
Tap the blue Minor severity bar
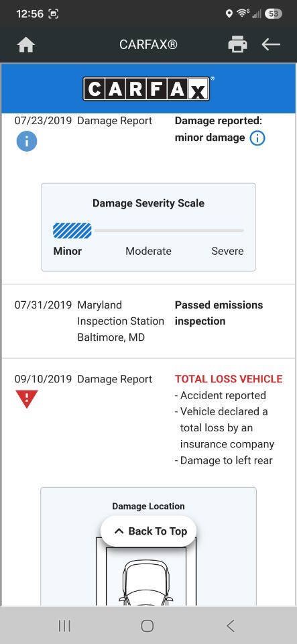point(72,230)
